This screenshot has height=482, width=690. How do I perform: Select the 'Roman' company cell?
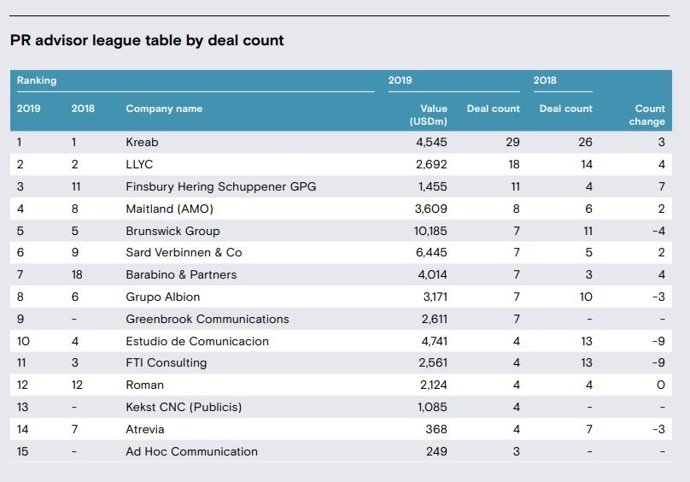point(145,385)
